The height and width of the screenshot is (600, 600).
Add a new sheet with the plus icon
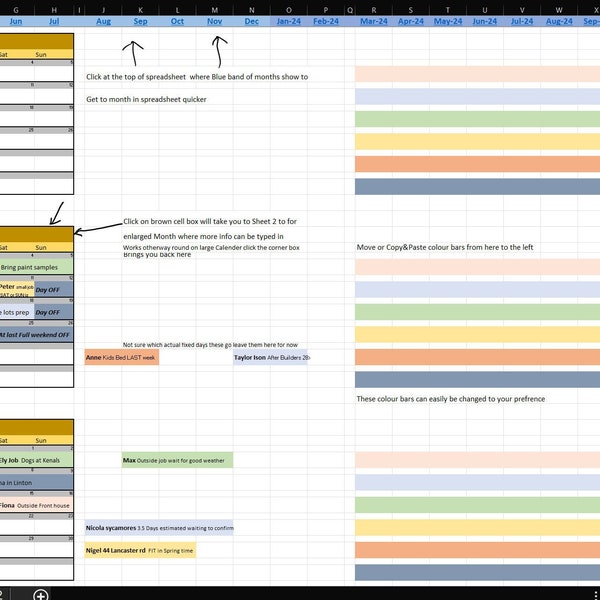(x=41, y=594)
